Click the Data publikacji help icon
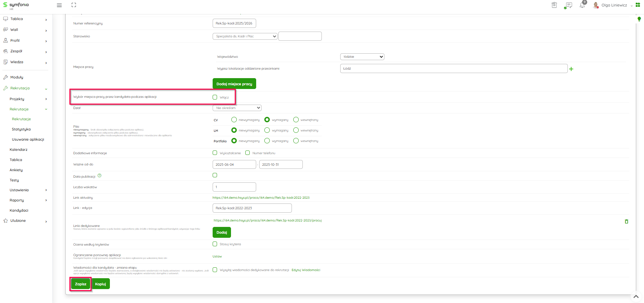This screenshot has width=644, height=303. [100, 176]
